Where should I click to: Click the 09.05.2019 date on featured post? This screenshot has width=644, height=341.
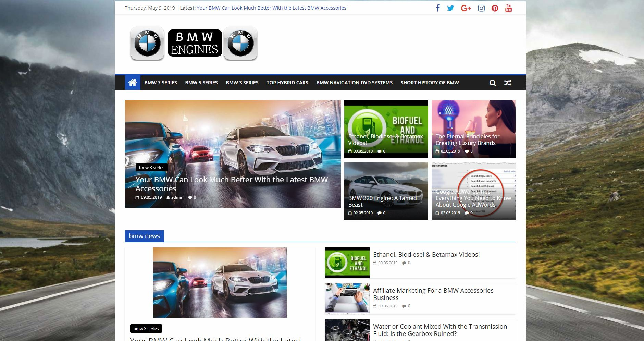click(x=151, y=197)
